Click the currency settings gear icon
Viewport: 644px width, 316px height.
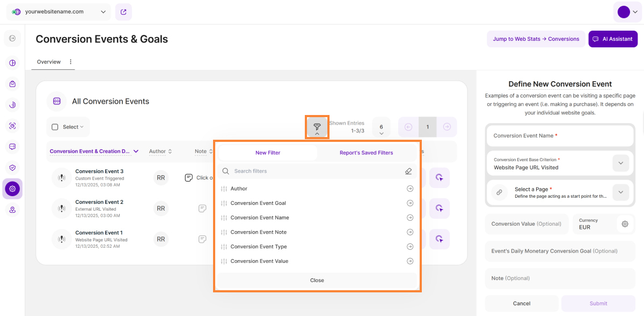click(625, 224)
